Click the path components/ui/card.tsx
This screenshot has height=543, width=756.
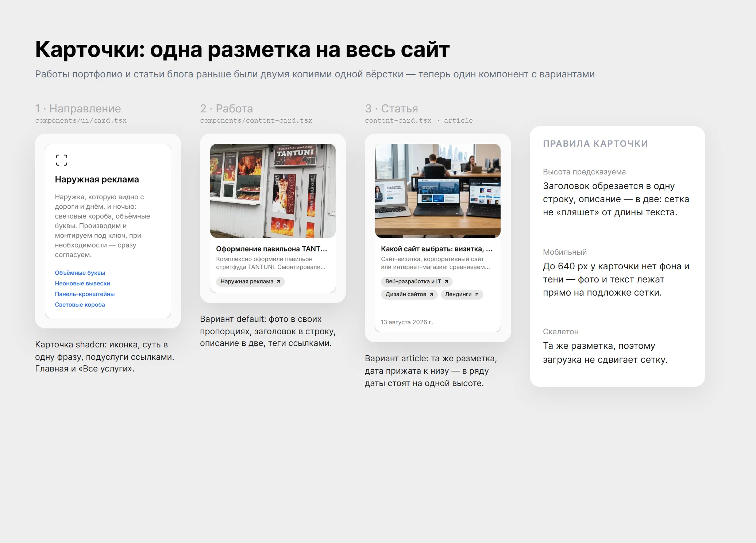(81, 120)
